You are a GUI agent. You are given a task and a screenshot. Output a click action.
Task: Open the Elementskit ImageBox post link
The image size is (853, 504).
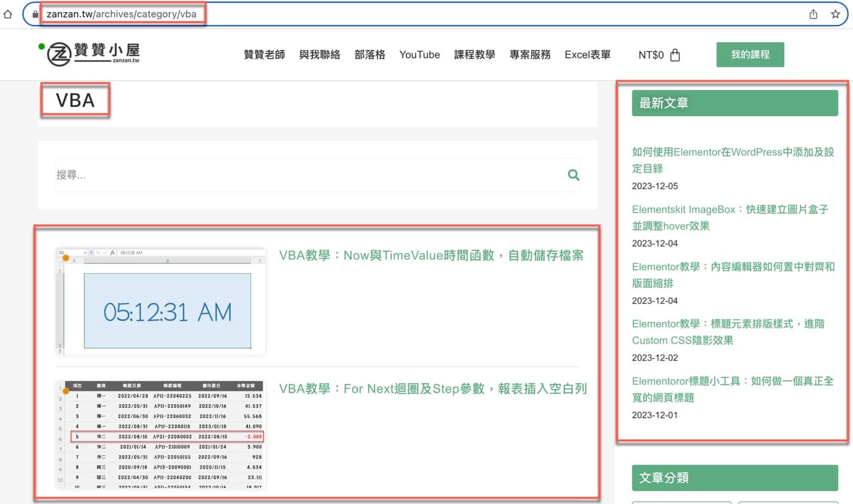pos(731,217)
